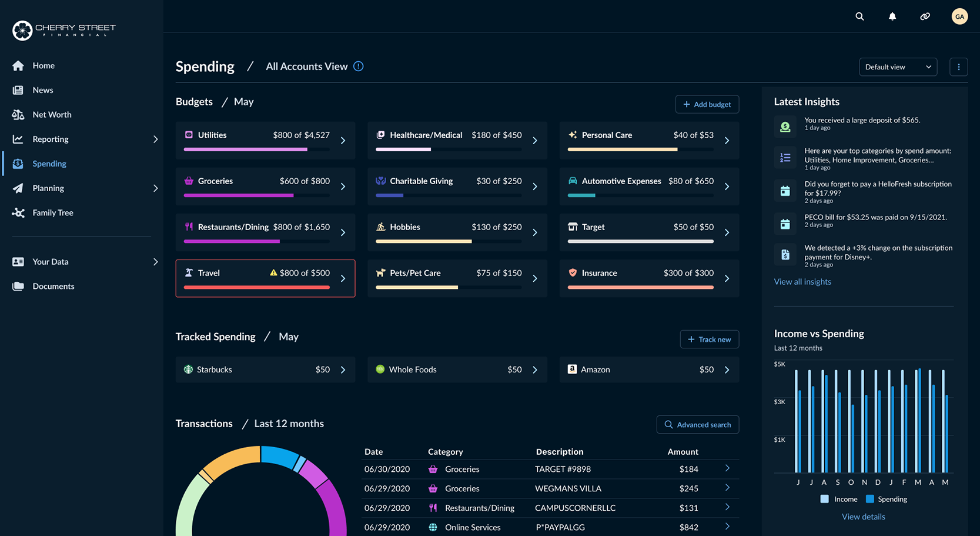Screen dimensions: 980x536
Task: Click the Hobbies budget progress bar
Action: [x=449, y=241]
